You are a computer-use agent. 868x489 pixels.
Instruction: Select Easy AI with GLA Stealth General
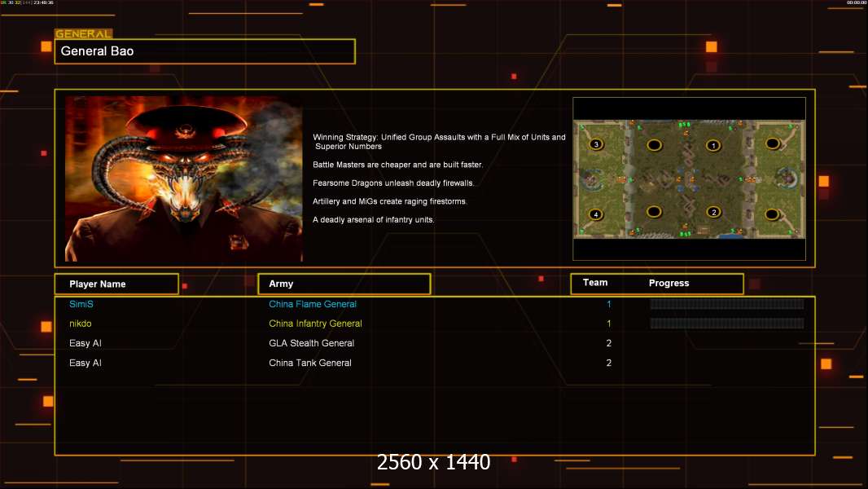[85, 343]
